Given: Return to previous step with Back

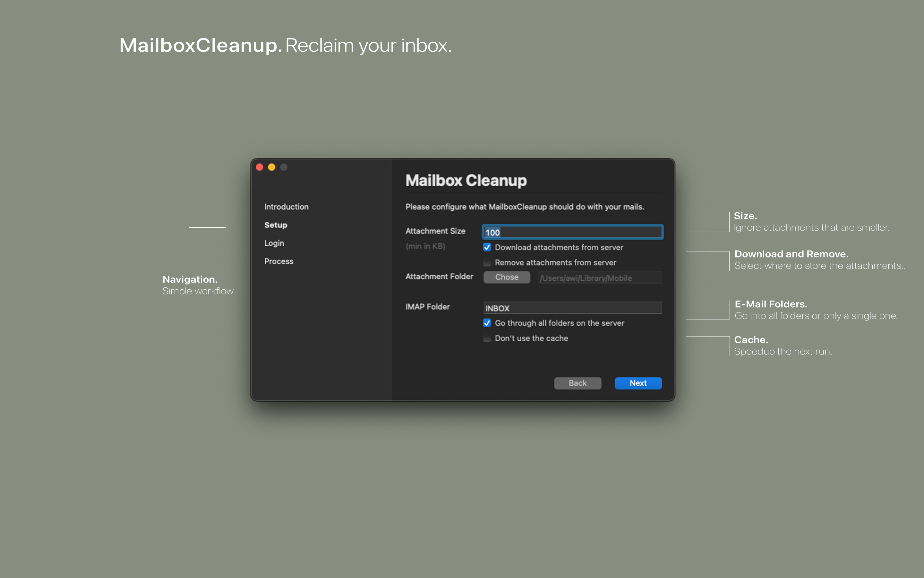Looking at the screenshot, I should [578, 383].
